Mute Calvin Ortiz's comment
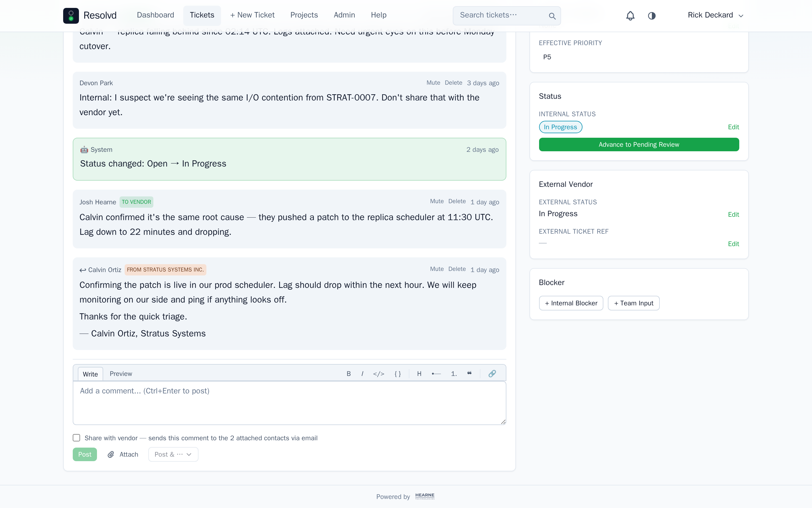Screen dimensions: 812x508 click(436, 269)
